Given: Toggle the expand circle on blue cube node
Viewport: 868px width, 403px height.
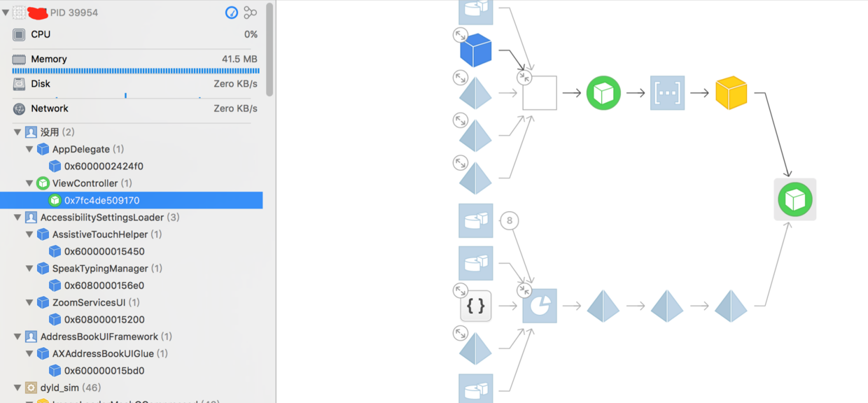Looking at the screenshot, I should click(460, 34).
